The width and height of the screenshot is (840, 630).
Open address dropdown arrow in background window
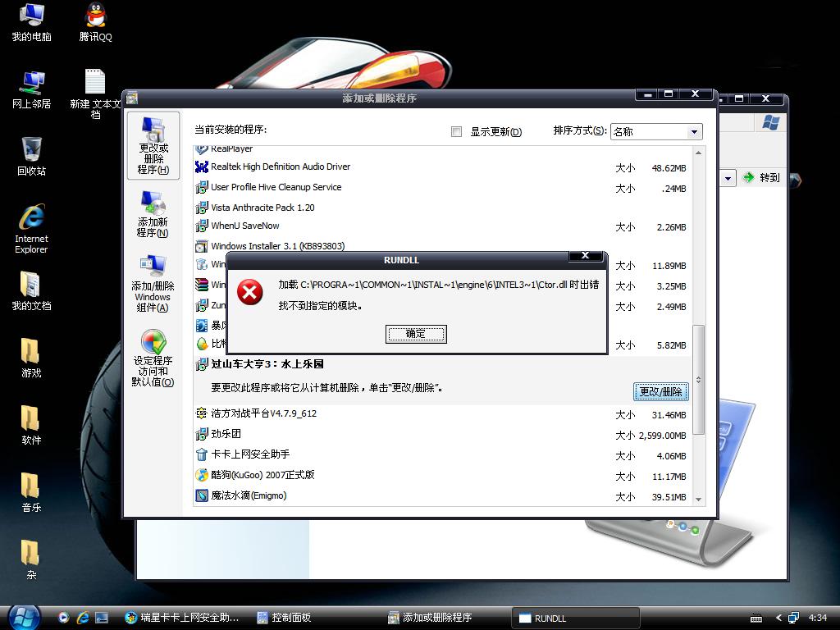pyautogui.click(x=728, y=178)
